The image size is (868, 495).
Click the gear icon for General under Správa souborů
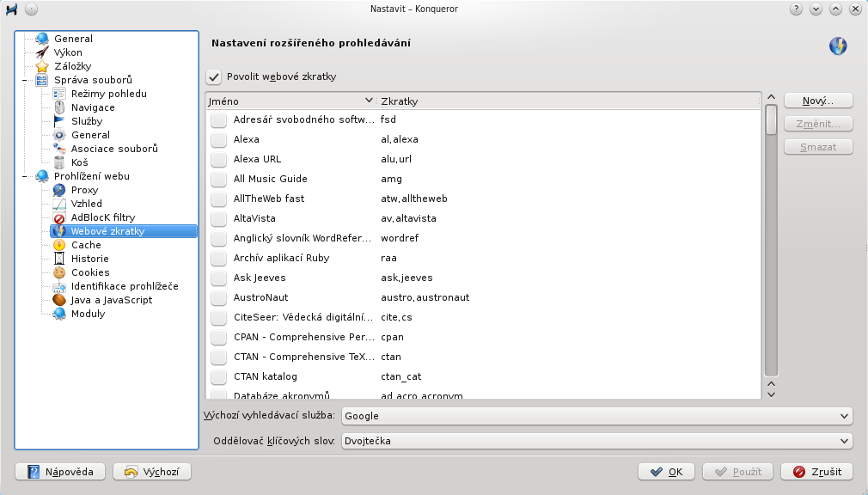pyautogui.click(x=59, y=135)
